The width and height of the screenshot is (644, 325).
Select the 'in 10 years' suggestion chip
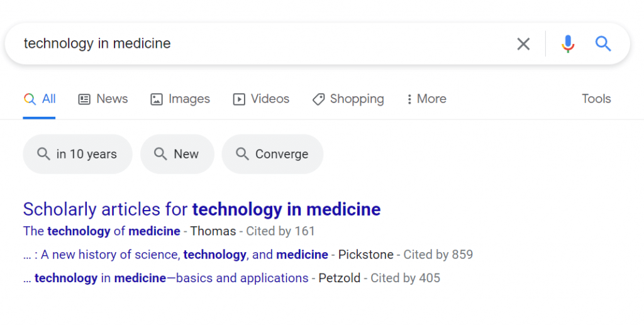[77, 154]
